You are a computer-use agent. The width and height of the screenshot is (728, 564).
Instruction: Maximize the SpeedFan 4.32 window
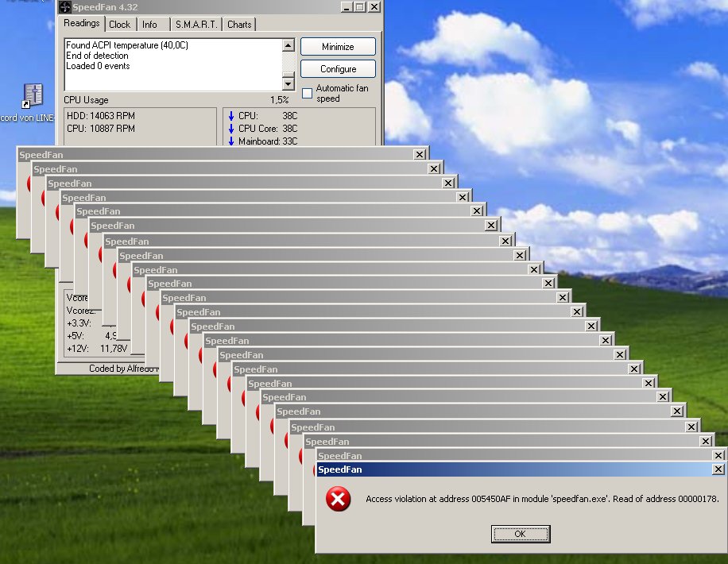[x=360, y=7]
